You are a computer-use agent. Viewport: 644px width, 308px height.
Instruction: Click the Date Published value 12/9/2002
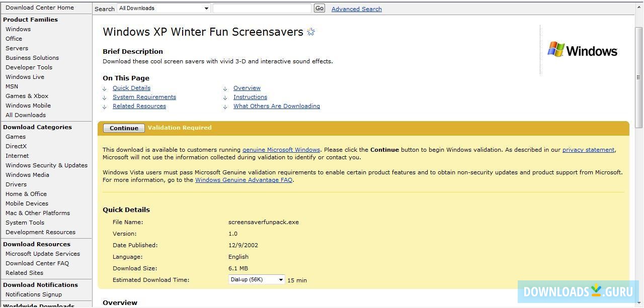[x=243, y=245]
